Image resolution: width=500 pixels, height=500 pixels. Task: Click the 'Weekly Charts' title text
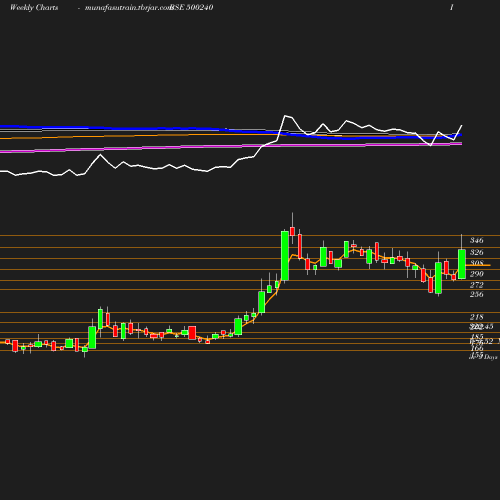point(34,7)
